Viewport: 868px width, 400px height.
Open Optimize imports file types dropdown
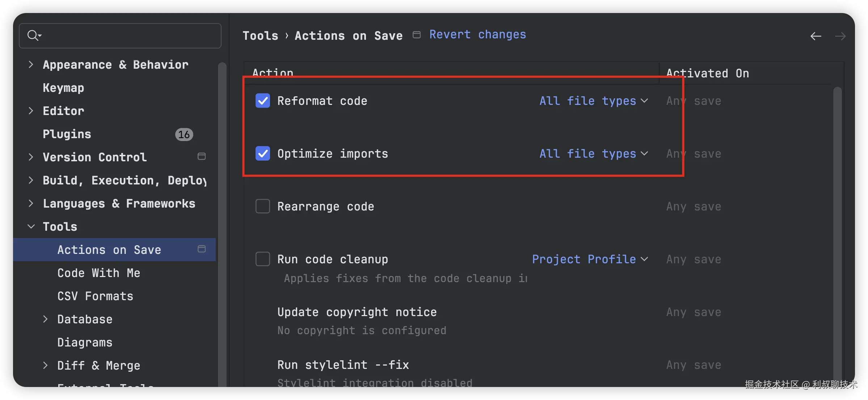point(593,154)
